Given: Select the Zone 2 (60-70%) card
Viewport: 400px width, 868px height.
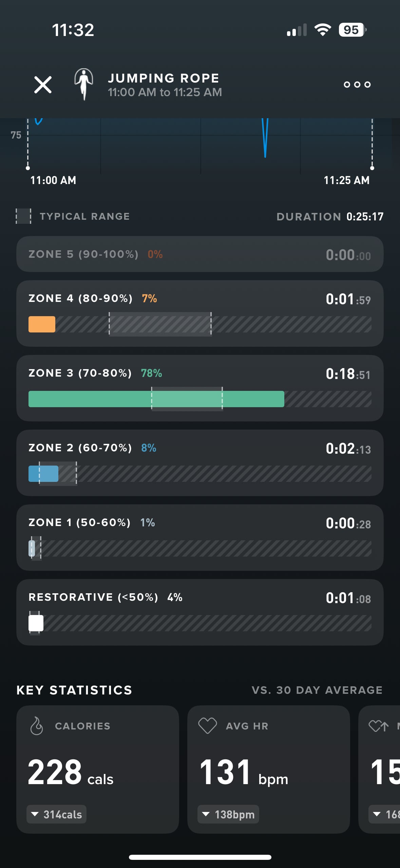Looking at the screenshot, I should coord(200,463).
